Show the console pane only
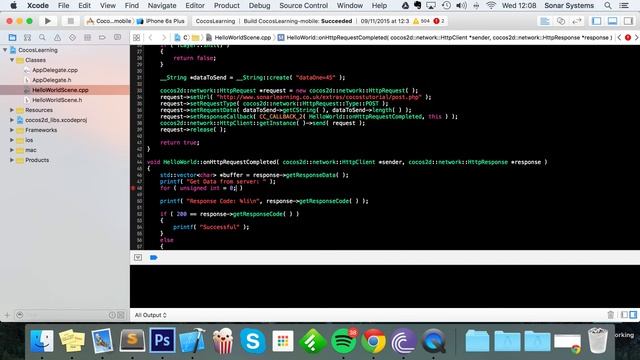640x360 pixels. click(x=633, y=315)
